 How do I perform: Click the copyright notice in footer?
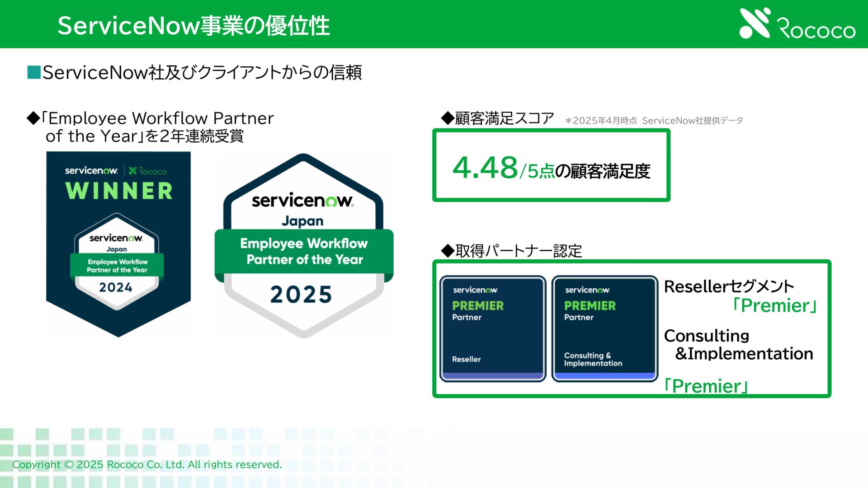pyautogui.click(x=147, y=465)
